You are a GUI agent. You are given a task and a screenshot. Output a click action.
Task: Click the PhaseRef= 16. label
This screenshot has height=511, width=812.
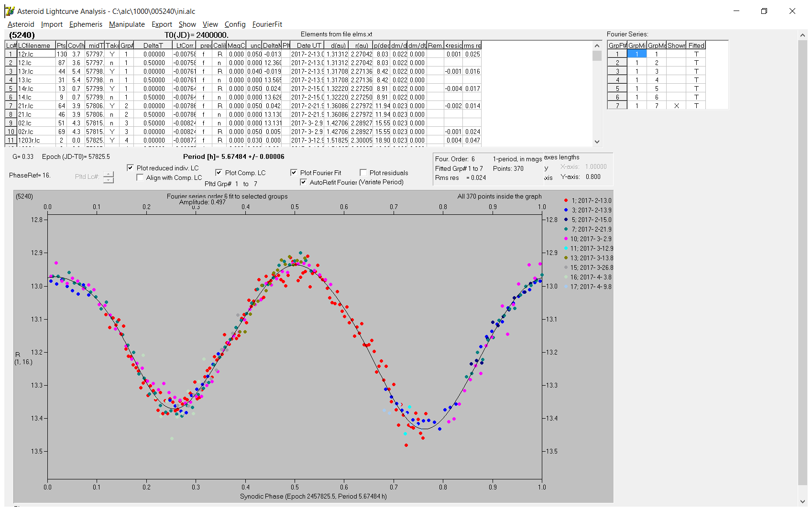(30, 176)
